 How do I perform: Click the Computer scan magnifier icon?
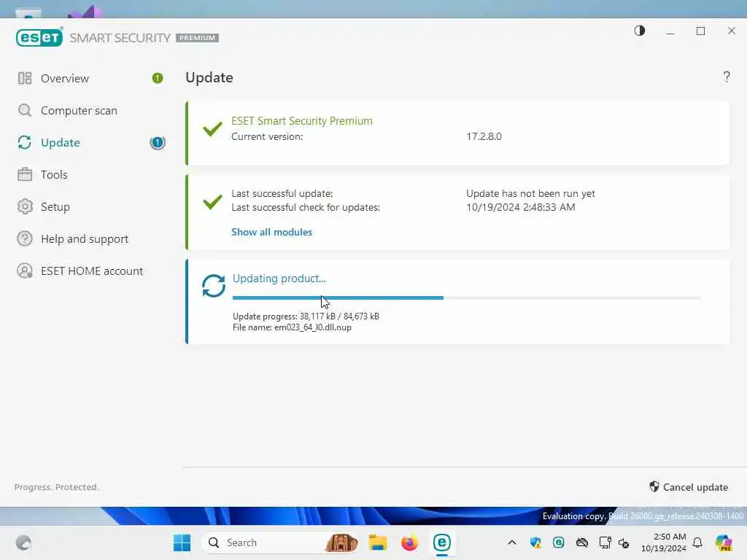pos(25,111)
